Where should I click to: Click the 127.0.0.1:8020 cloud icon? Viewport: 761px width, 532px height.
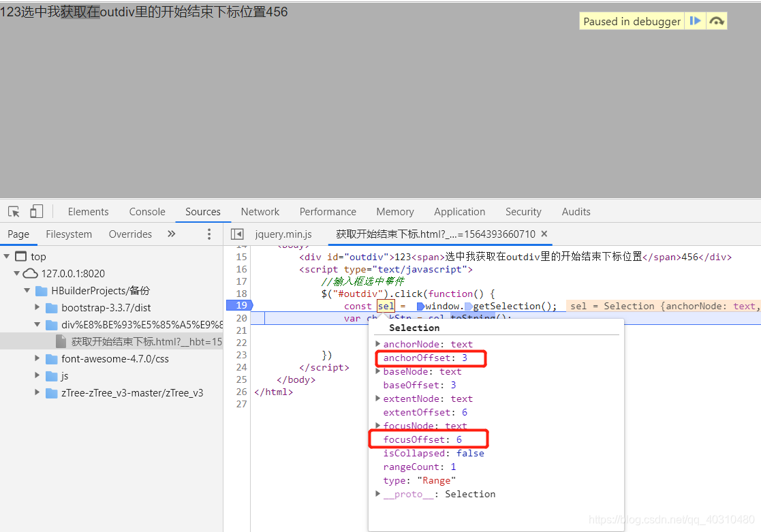pos(30,273)
